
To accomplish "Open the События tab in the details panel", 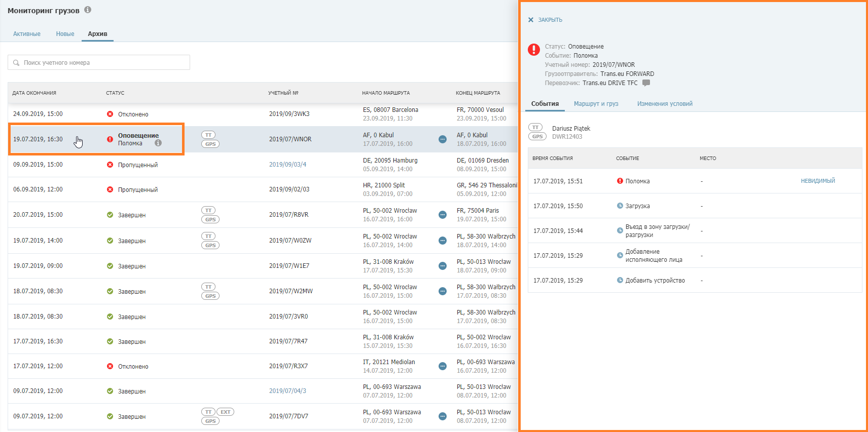I will click(x=545, y=104).
